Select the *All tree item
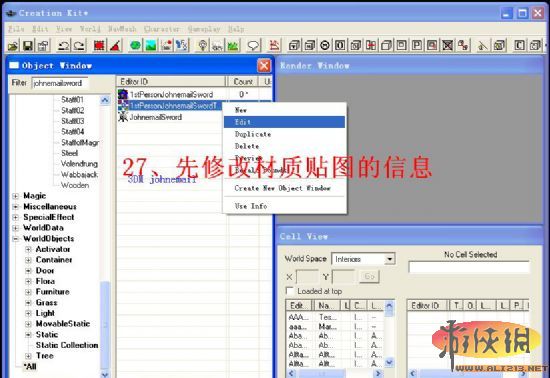The height and width of the screenshot is (378, 550). 30,367
